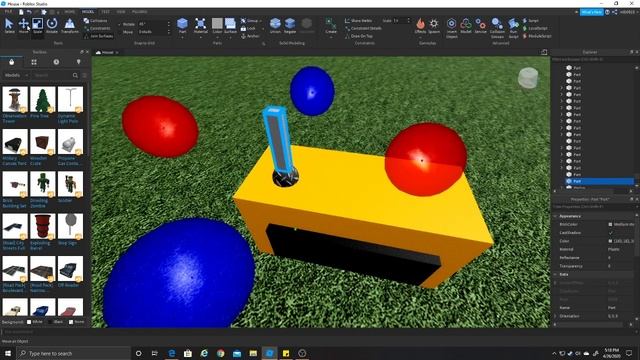The width and height of the screenshot is (640, 360).
Task: Switch to the PLUGINS ribbon tab
Action: [x=140, y=12]
